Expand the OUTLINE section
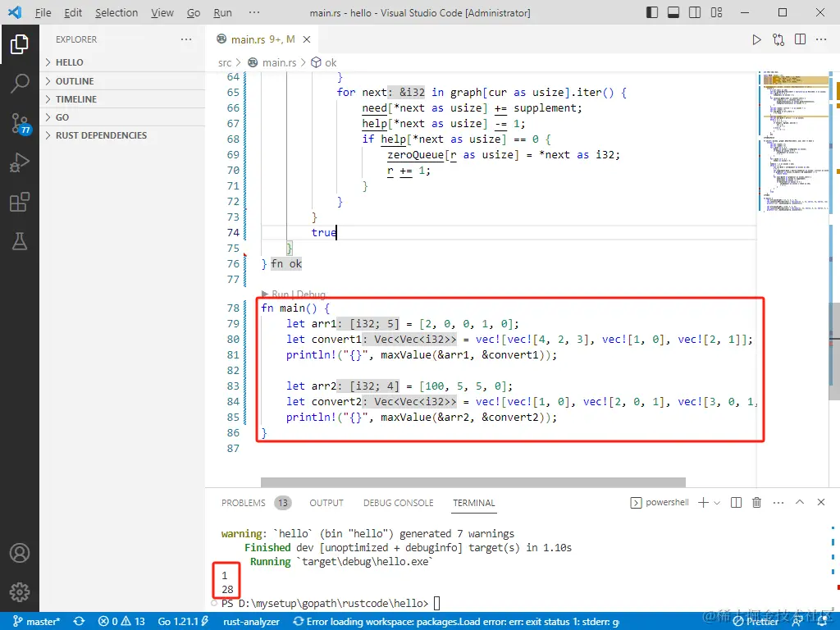This screenshot has height=630, width=840. [x=122, y=81]
